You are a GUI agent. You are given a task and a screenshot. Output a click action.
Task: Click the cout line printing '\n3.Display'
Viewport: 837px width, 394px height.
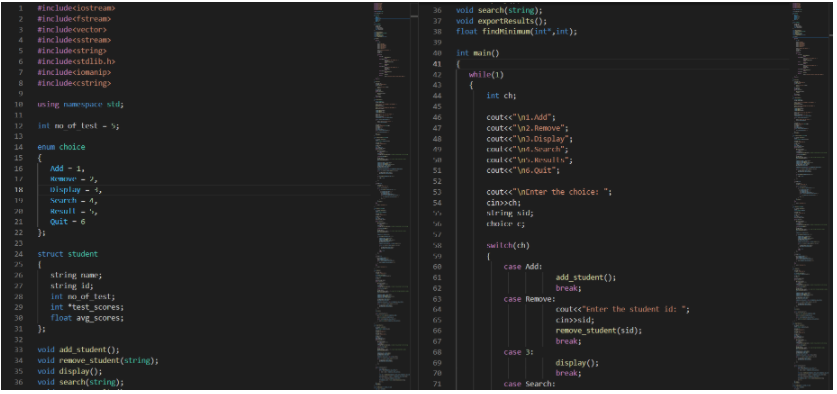(x=530, y=139)
